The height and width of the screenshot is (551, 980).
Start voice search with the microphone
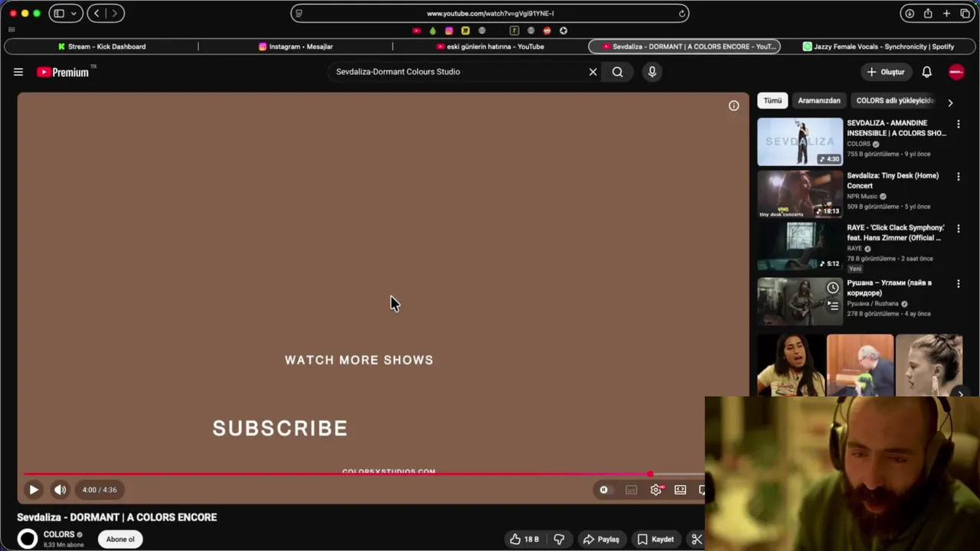[x=652, y=72]
